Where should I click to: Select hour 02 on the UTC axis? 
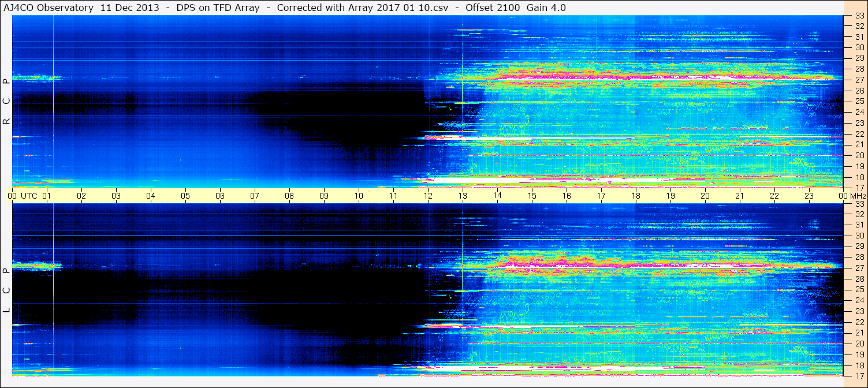point(82,196)
